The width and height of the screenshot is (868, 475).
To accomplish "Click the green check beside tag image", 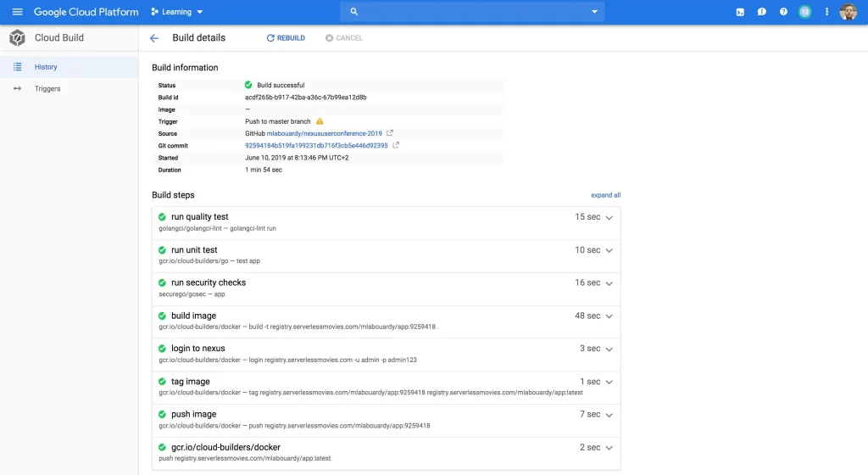I will (x=162, y=382).
